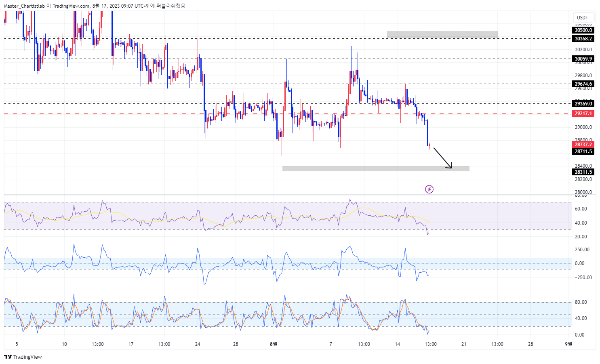Click the 80.00 stochastic scale value
Image resolution: width=600 pixels, height=364 pixels.
tap(581, 302)
